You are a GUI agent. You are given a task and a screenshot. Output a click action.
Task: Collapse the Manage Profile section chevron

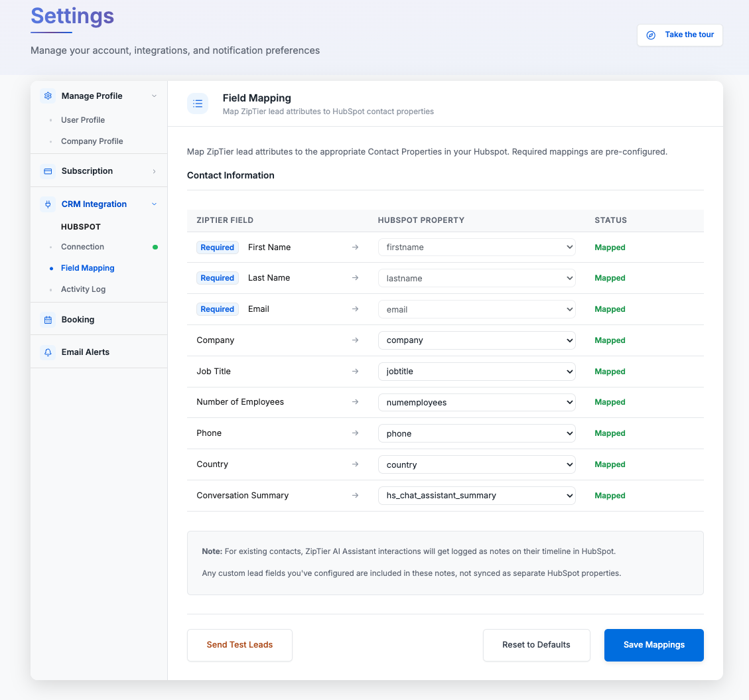click(x=155, y=96)
